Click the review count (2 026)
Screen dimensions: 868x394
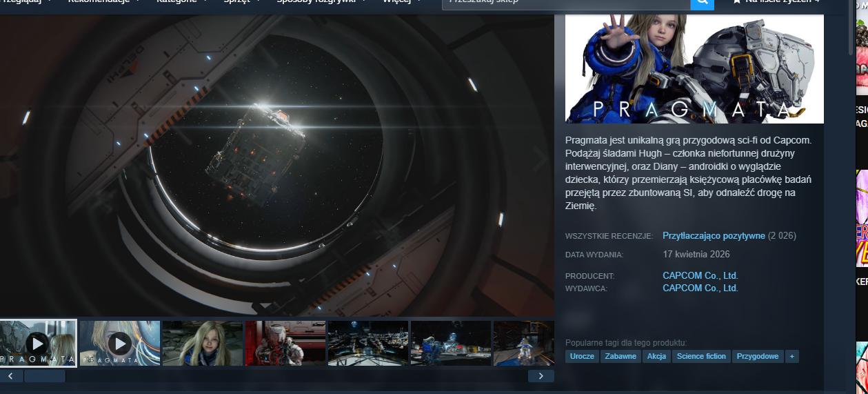coord(782,236)
